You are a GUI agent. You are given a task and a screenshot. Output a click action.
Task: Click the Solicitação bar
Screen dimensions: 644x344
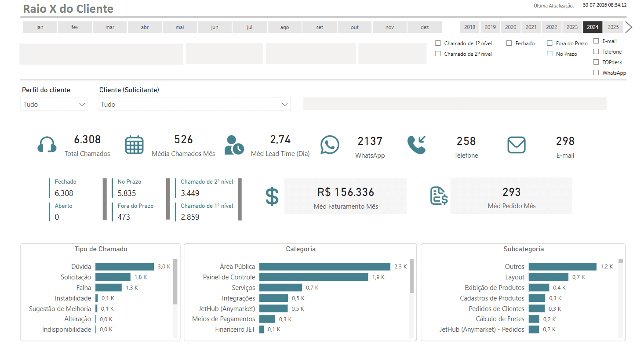click(113, 277)
